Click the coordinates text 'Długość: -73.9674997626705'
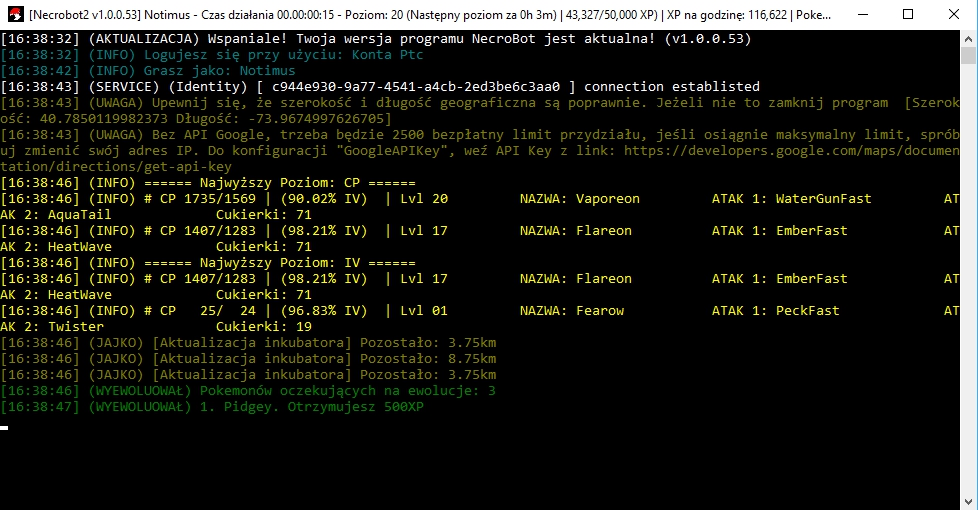This screenshot has height=510, width=978. [283, 118]
